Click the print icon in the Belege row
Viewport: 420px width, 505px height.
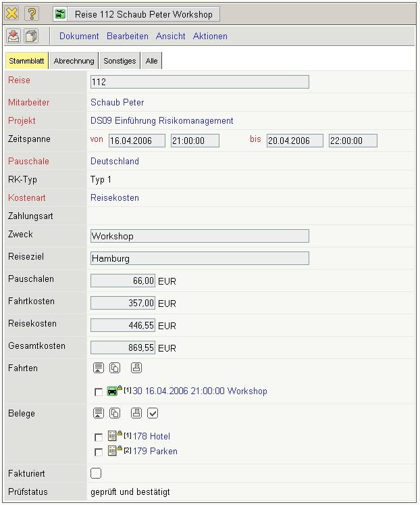coord(136,413)
